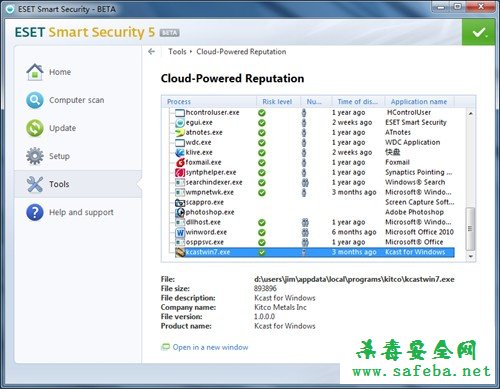Screen dimensions: 500x389
Task: Go back using the back arrow
Action: (151, 51)
